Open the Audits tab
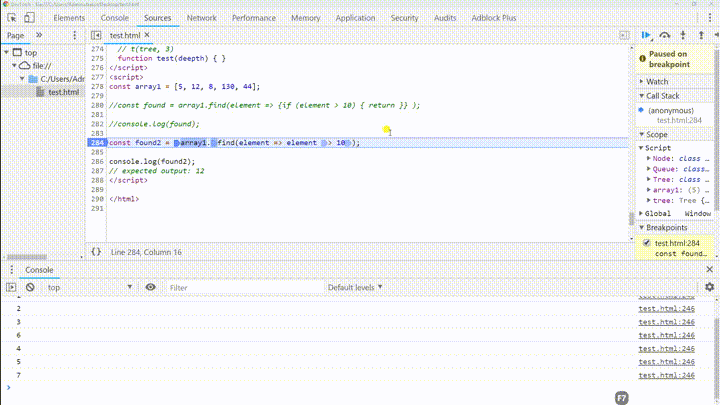The width and height of the screenshot is (720, 405). coord(445,18)
